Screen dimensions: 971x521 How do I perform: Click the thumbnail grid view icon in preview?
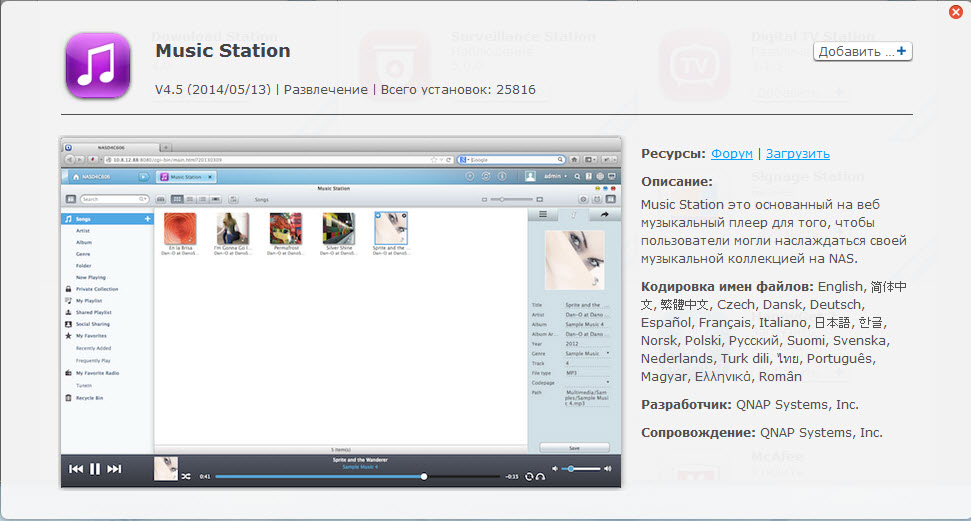177,199
